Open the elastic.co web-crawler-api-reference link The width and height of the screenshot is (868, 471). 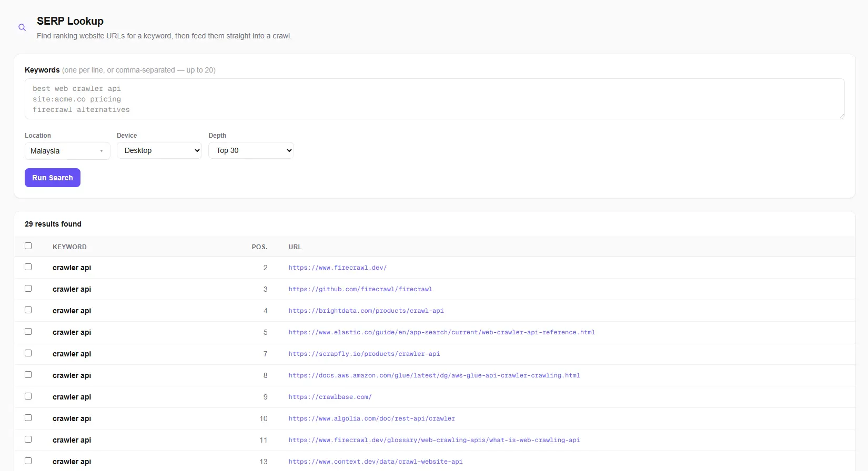442,332
